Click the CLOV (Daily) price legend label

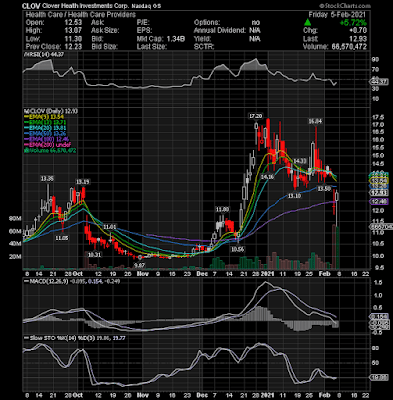point(50,111)
